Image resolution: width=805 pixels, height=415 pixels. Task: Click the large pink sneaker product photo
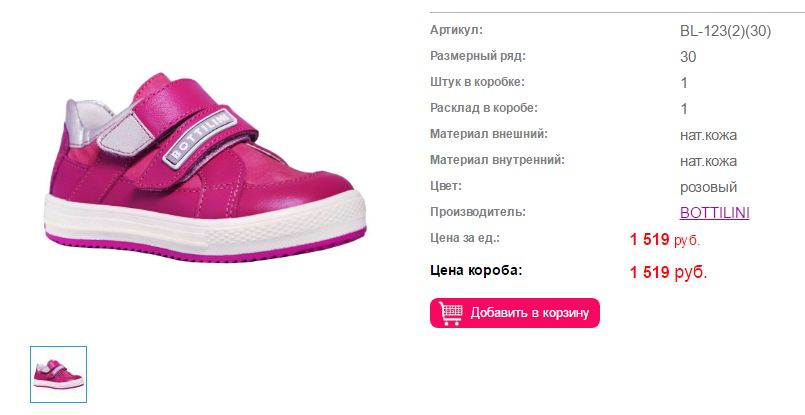click(205, 167)
